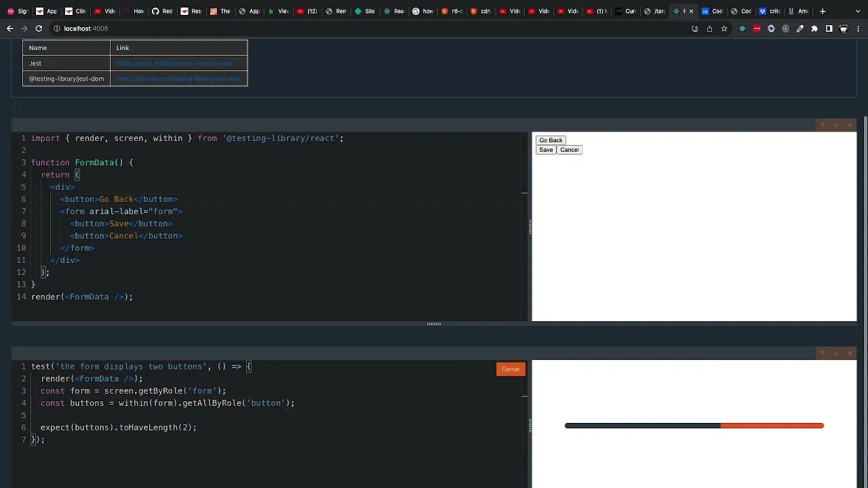Move the FormData code cell down

pyautogui.click(x=836, y=125)
